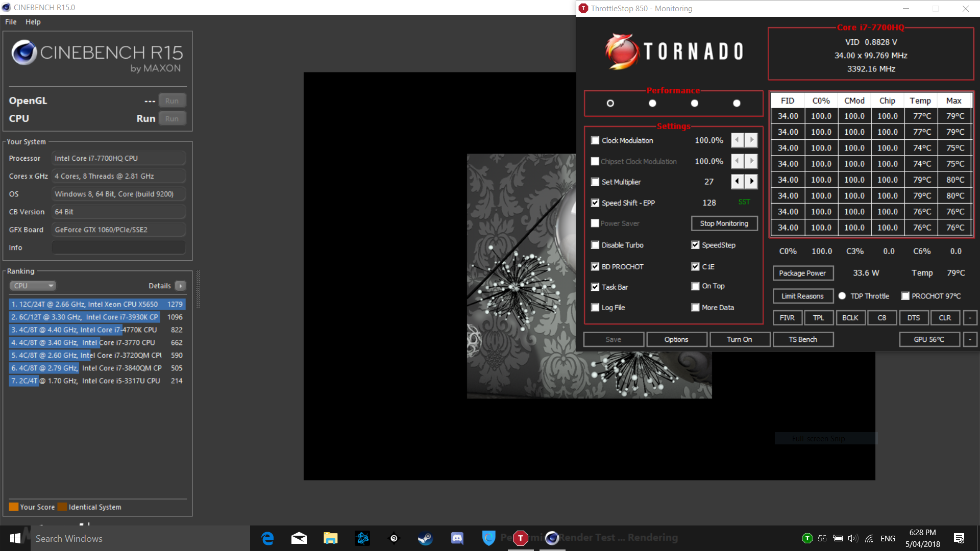Open Action Center notifications icon
Viewport: 980px width, 551px height.
[959, 538]
